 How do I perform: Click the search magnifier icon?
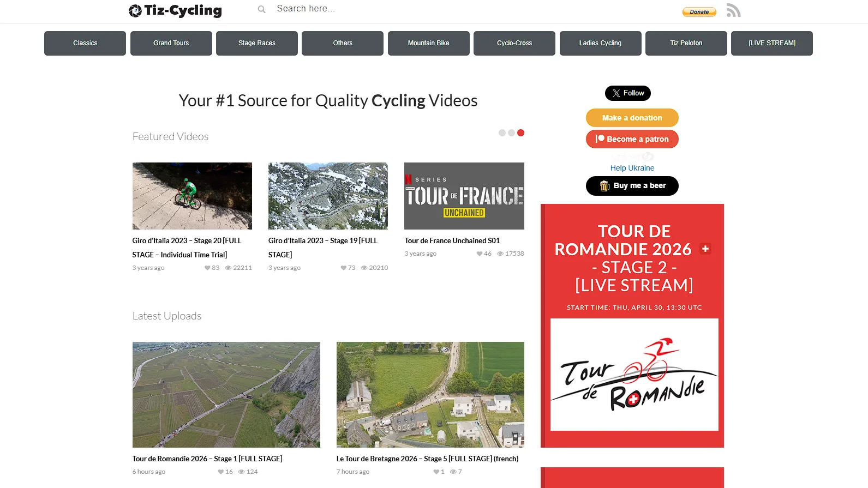(262, 9)
